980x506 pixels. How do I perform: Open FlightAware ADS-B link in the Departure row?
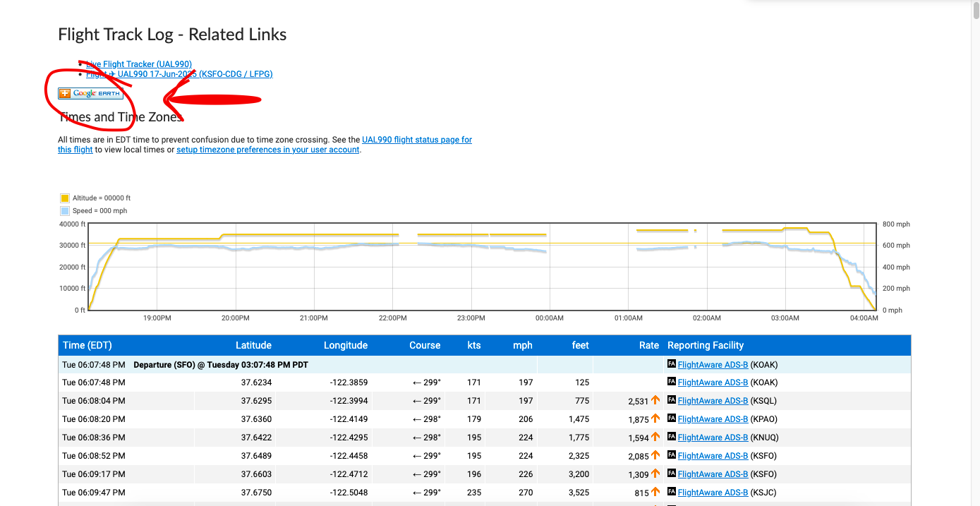click(x=713, y=365)
